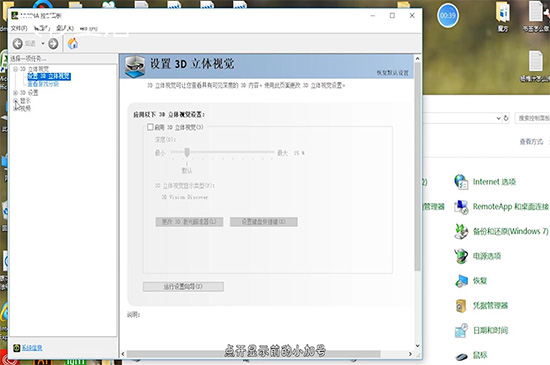Screen dimensions: 550x365
Task: Open the back-history dropdown arrow in the toolbar
Action: [43, 44]
